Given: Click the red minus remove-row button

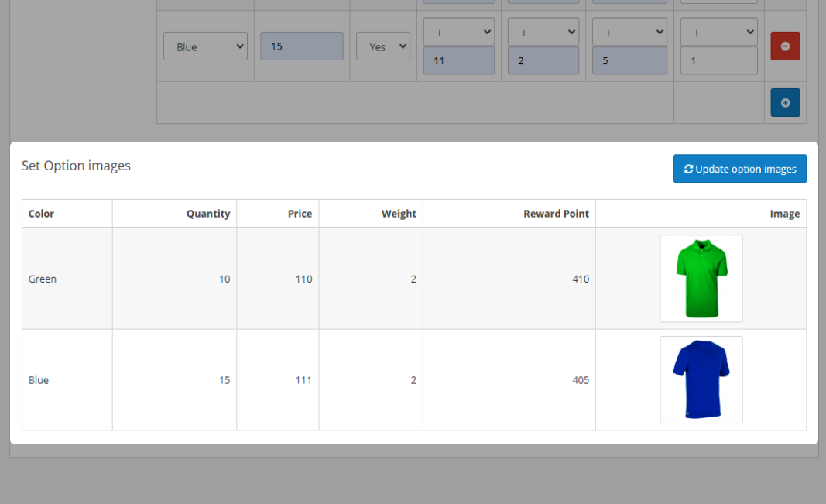Looking at the screenshot, I should pos(785,46).
